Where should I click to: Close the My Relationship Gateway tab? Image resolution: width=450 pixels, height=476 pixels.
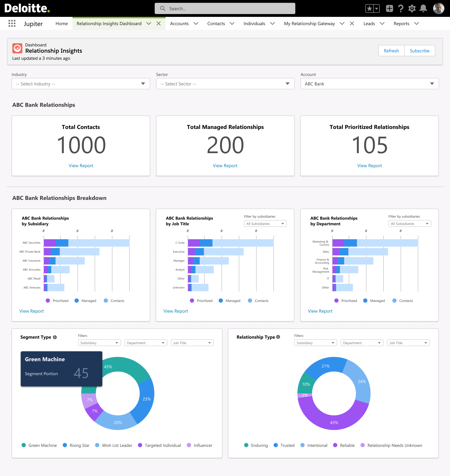[x=352, y=23]
